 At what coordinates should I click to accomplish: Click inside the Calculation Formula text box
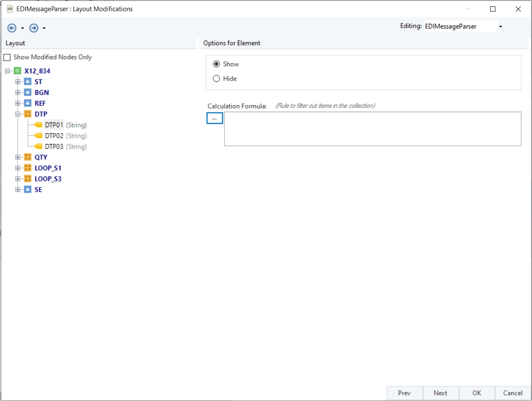[x=372, y=128]
